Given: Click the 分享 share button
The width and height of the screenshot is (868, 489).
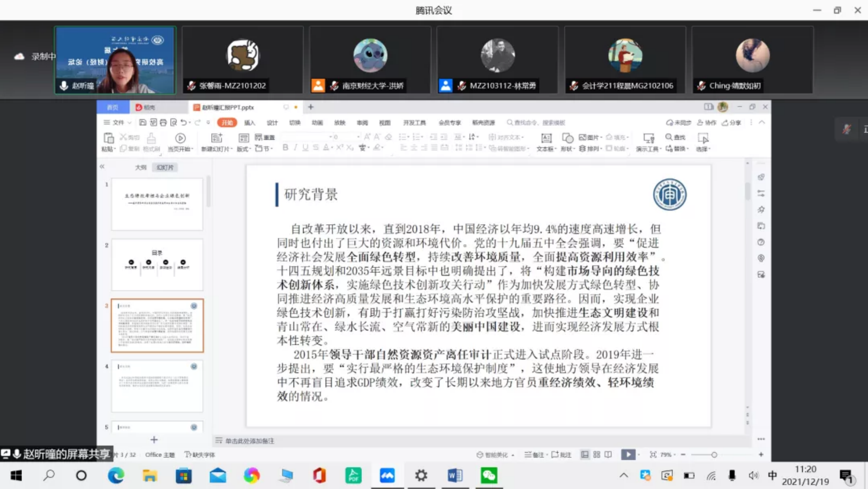Looking at the screenshot, I should click(731, 123).
